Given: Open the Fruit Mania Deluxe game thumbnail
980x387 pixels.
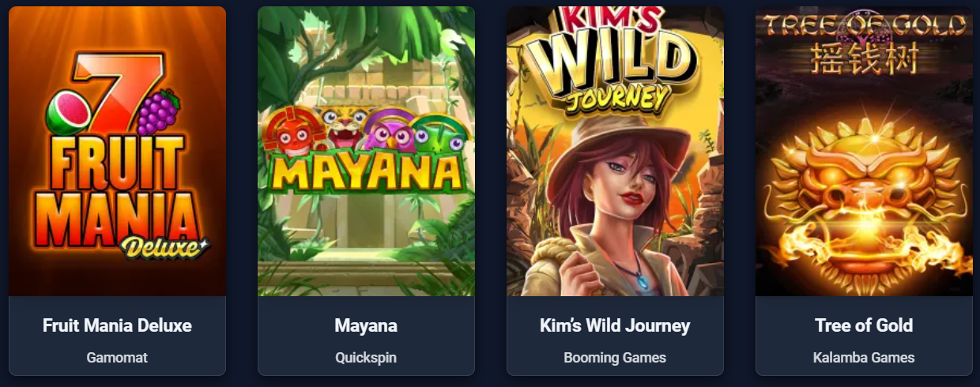Looking at the screenshot, I should tap(117, 152).
